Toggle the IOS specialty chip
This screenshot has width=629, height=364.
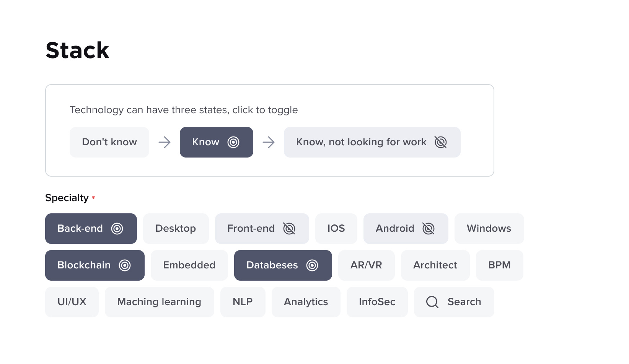tap(336, 229)
